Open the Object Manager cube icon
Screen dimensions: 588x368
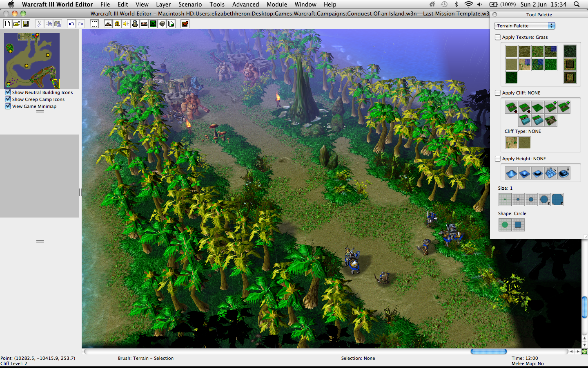(x=162, y=24)
